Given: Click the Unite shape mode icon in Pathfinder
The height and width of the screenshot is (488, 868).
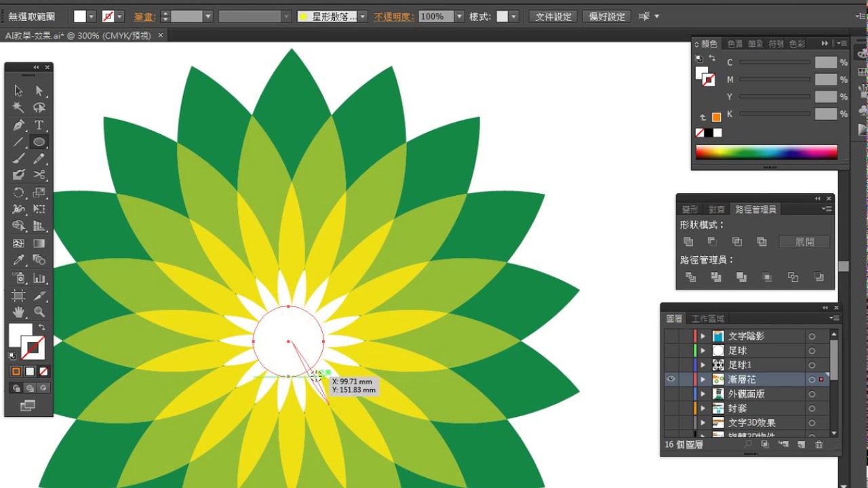Looking at the screenshot, I should pyautogui.click(x=688, y=242).
